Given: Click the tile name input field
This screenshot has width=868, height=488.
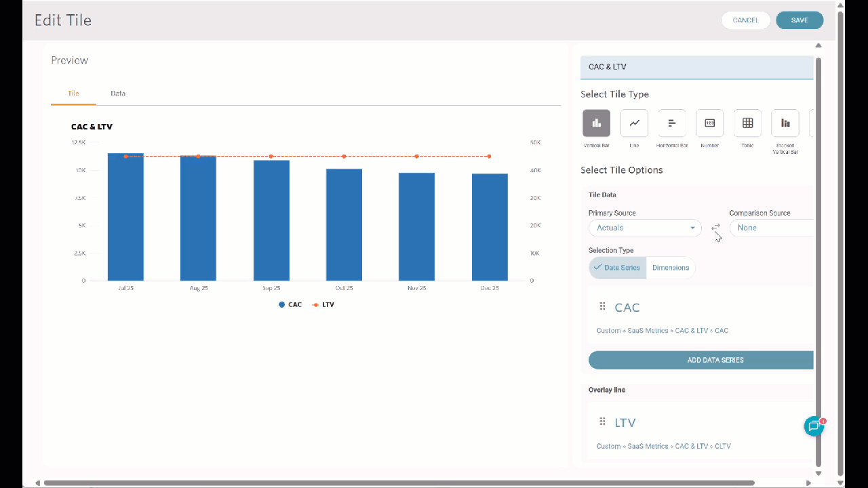Looking at the screenshot, I should point(696,67).
